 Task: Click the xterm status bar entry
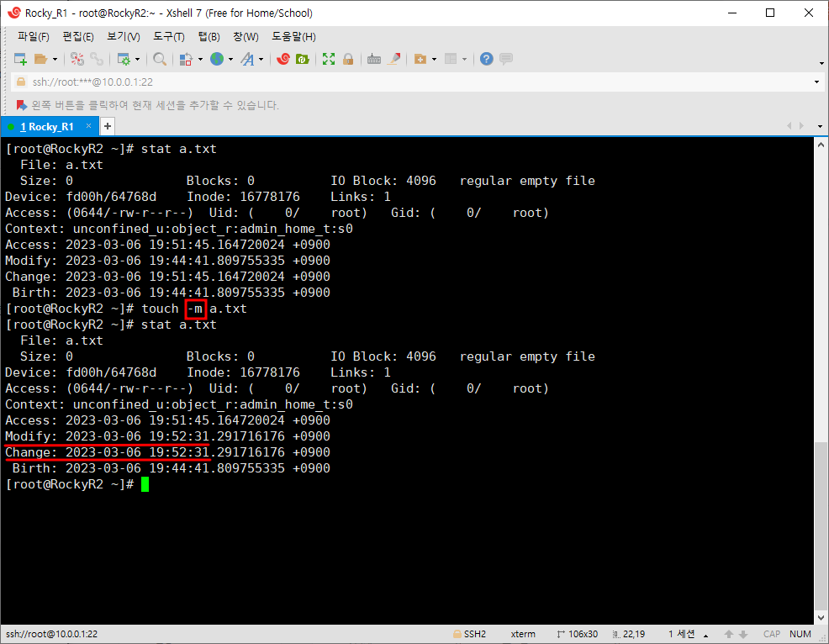[523, 634]
